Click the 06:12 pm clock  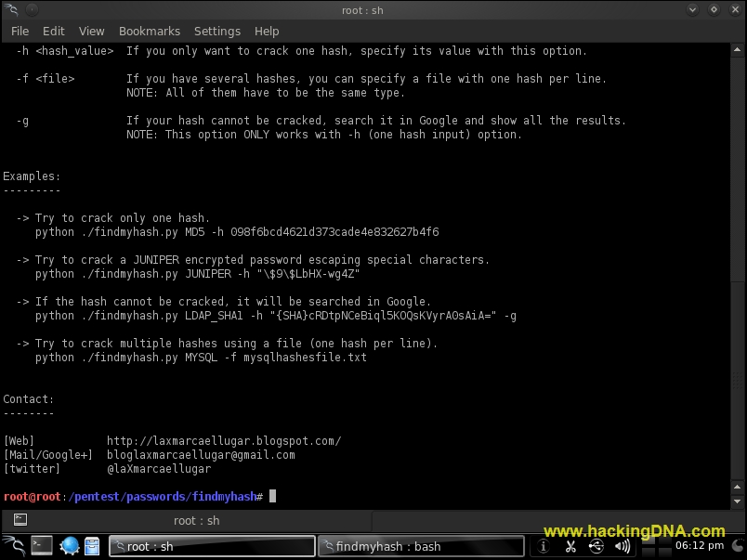click(x=700, y=546)
